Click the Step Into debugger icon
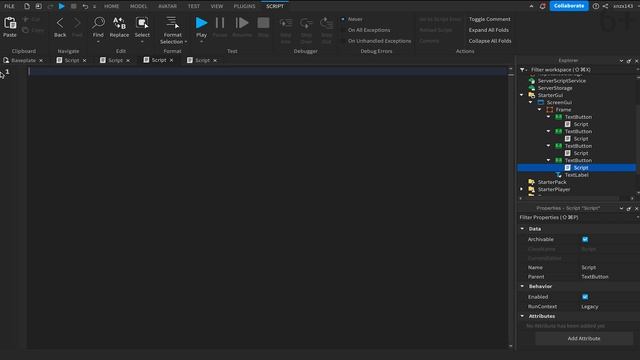Image resolution: width=640 pixels, height=360 pixels. coord(286,23)
